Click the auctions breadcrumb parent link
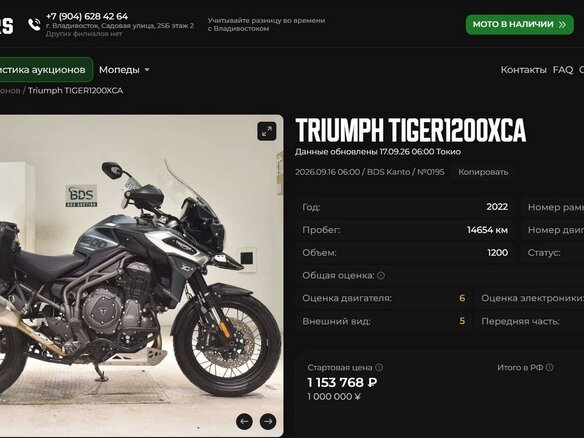 [10, 91]
